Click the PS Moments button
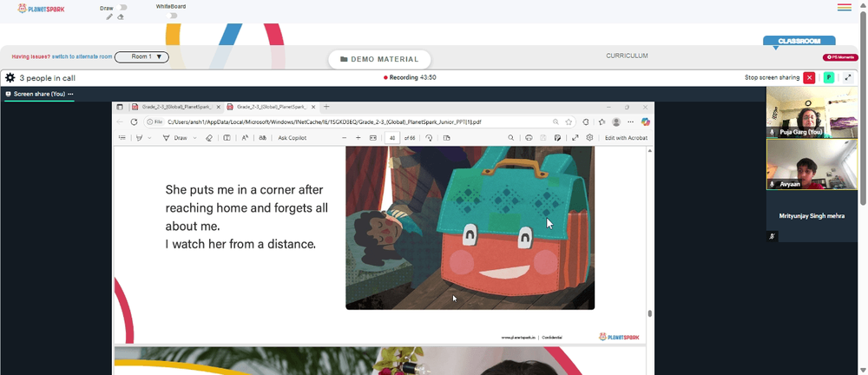Screen dimensions: 868x375 (x=839, y=57)
